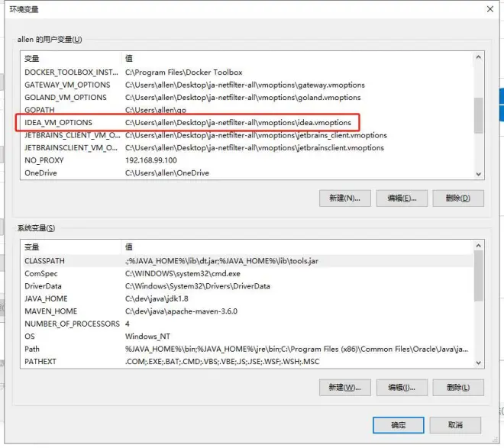The image size is (504, 448).
Task: Select the GOPATH variable row
Action: [x=247, y=110]
